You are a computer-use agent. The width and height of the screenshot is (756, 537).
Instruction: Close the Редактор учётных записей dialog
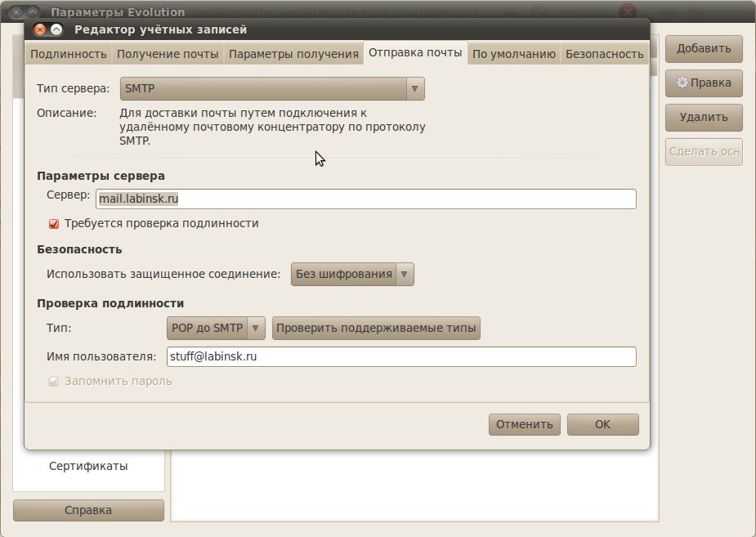tap(40, 30)
